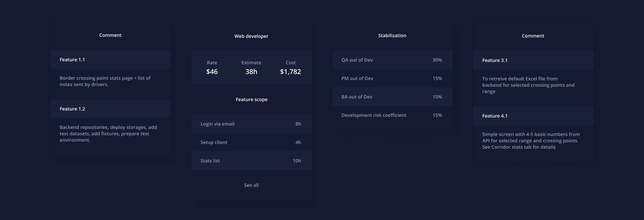Select the Feature 1.2 row

point(110,109)
